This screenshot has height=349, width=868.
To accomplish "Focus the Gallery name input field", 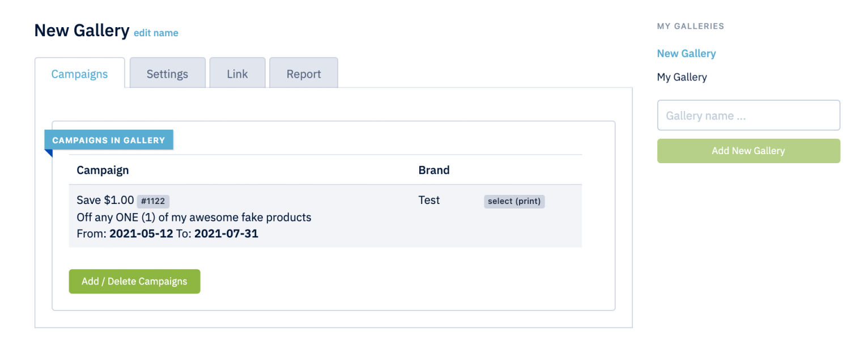I will (x=748, y=116).
